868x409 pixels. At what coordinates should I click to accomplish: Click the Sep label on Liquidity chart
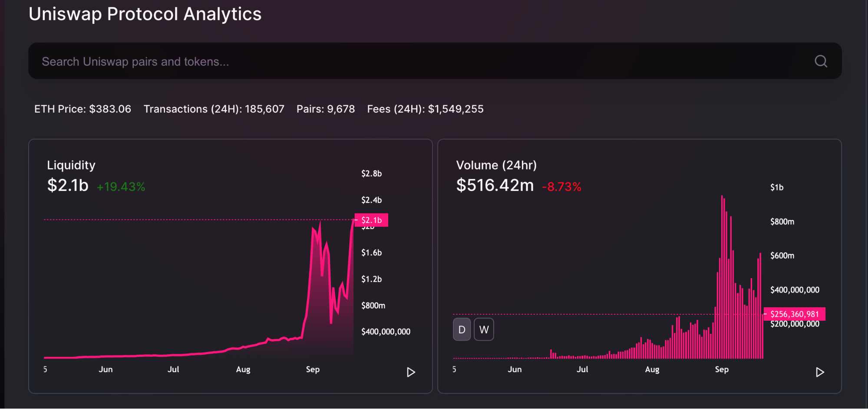pos(313,369)
